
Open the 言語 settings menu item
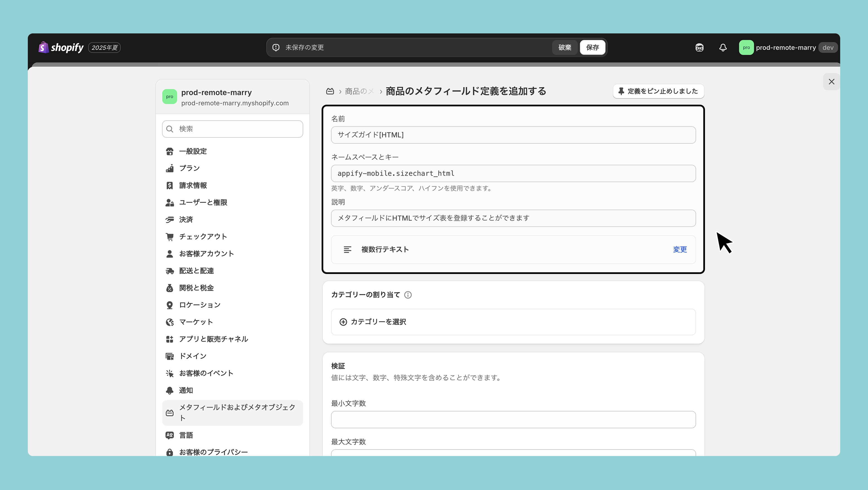click(186, 435)
